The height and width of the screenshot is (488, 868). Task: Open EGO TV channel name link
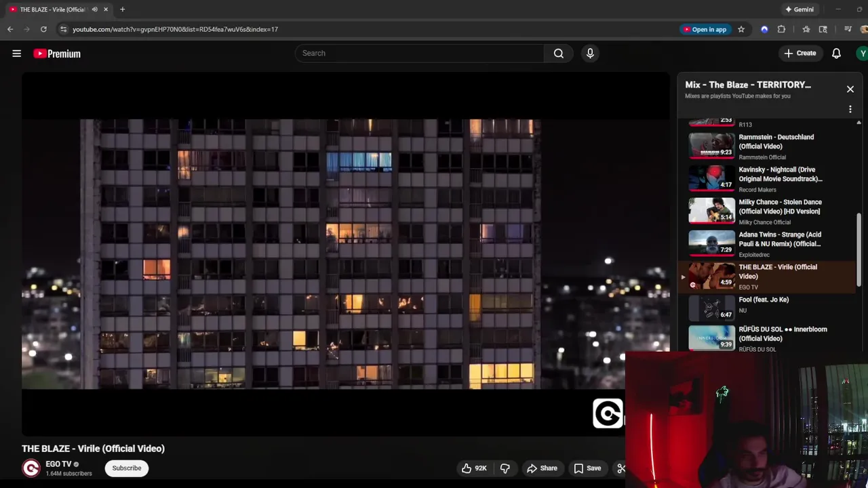(x=58, y=464)
